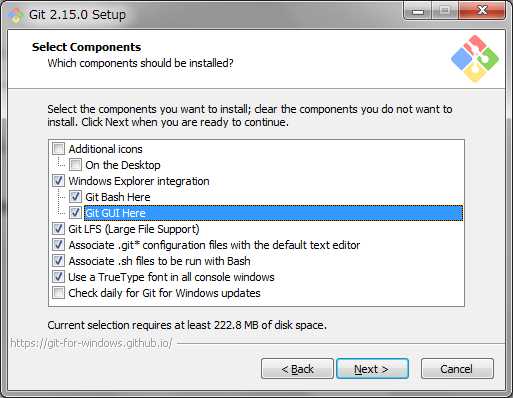Select the Git GUI Here tree row

[x=273, y=213]
